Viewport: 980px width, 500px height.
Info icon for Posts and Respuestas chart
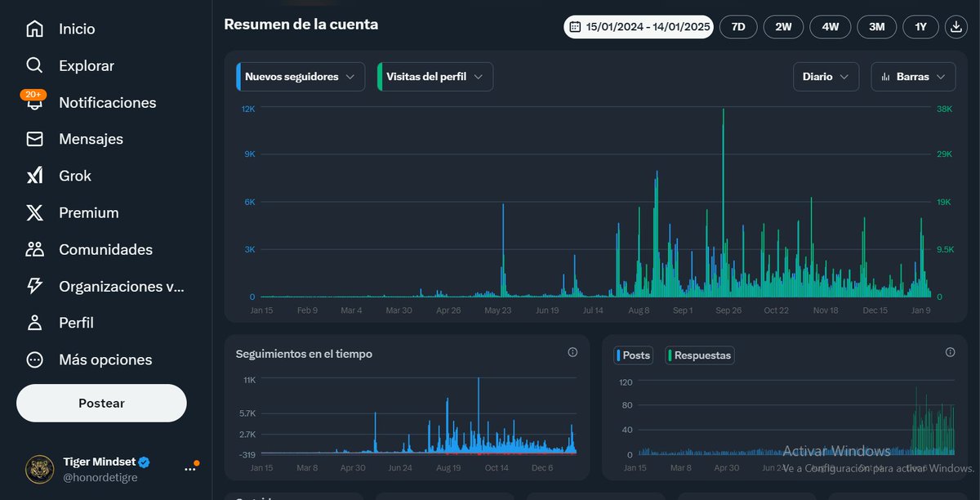[x=950, y=352]
